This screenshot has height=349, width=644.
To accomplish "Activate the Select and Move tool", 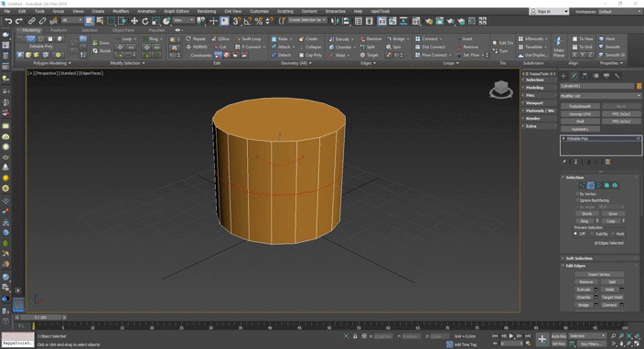I will click(x=134, y=21).
